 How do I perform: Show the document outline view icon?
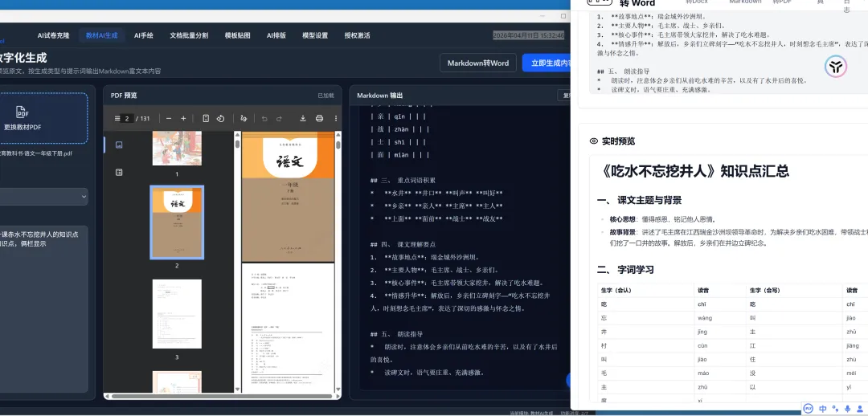coord(118,173)
